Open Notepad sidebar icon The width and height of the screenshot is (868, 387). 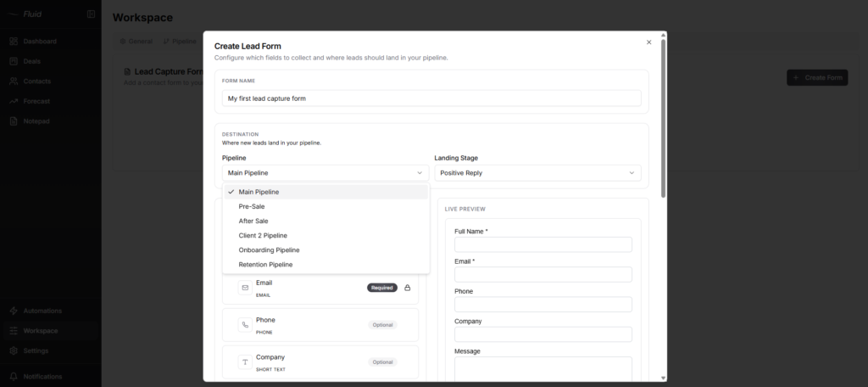pyautogui.click(x=14, y=121)
